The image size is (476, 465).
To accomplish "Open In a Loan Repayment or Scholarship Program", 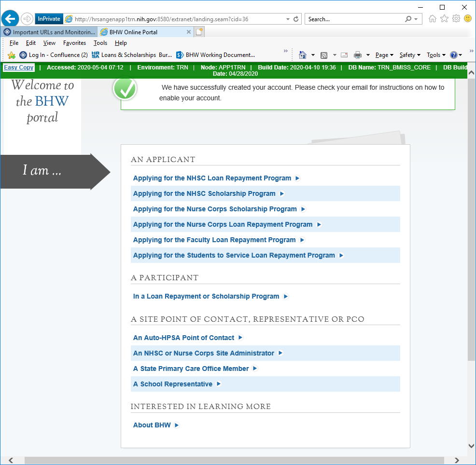I will (x=206, y=296).
